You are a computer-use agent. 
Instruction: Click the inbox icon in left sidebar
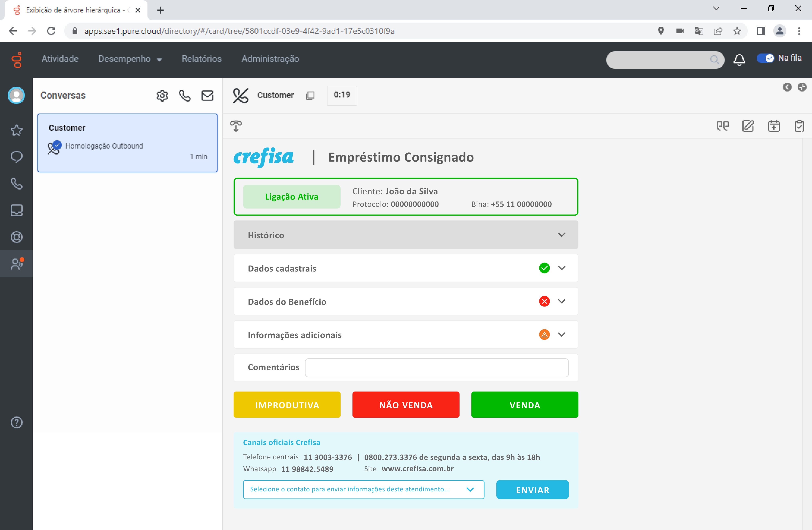coord(16,210)
